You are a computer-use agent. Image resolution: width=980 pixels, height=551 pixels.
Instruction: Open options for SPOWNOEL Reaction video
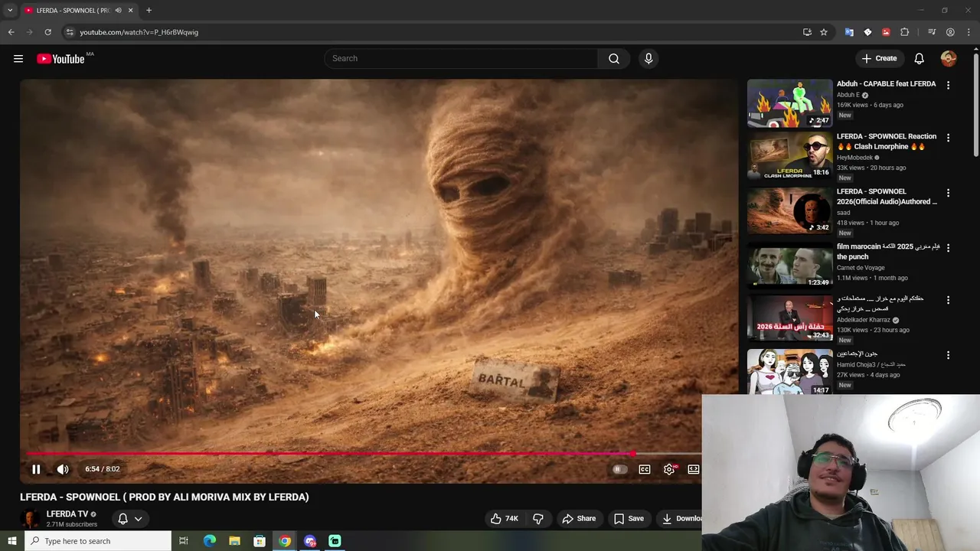pyautogui.click(x=948, y=138)
